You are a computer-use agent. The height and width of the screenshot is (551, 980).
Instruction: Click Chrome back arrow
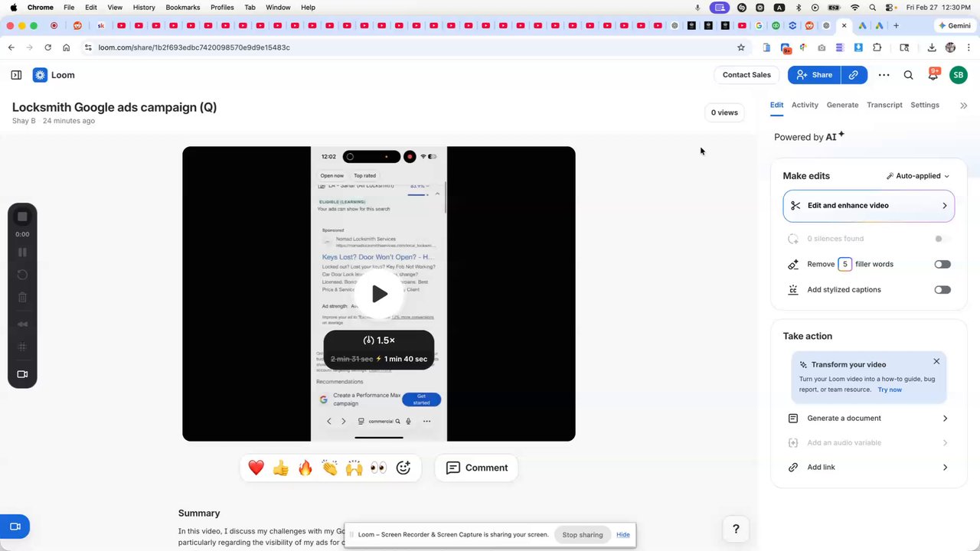tap(11, 47)
